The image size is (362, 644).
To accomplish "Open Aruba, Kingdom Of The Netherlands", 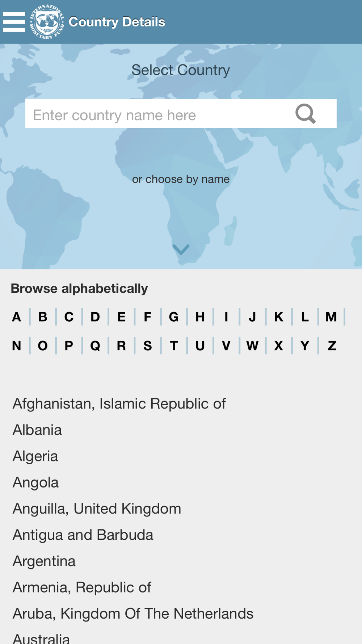I will click(133, 614).
